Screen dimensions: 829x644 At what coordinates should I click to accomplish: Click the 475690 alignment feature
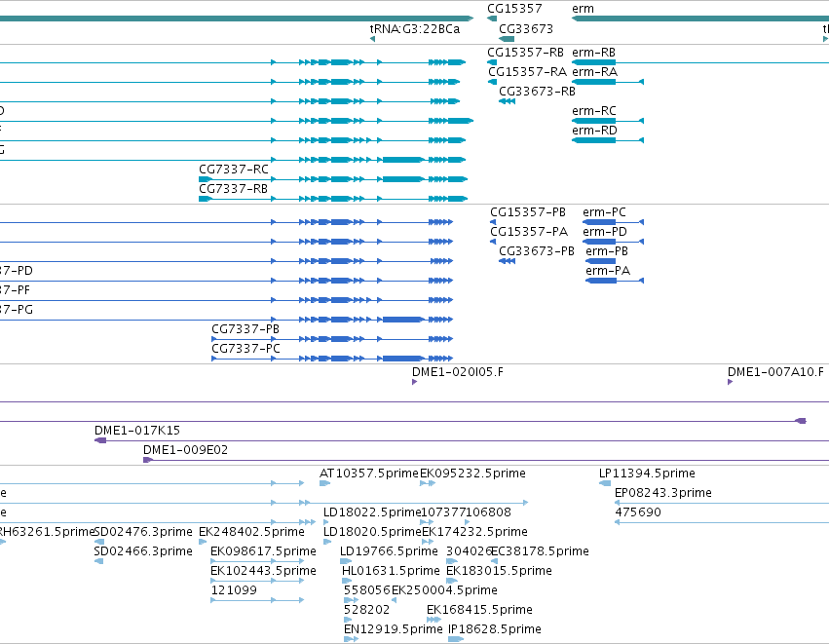coord(722,522)
